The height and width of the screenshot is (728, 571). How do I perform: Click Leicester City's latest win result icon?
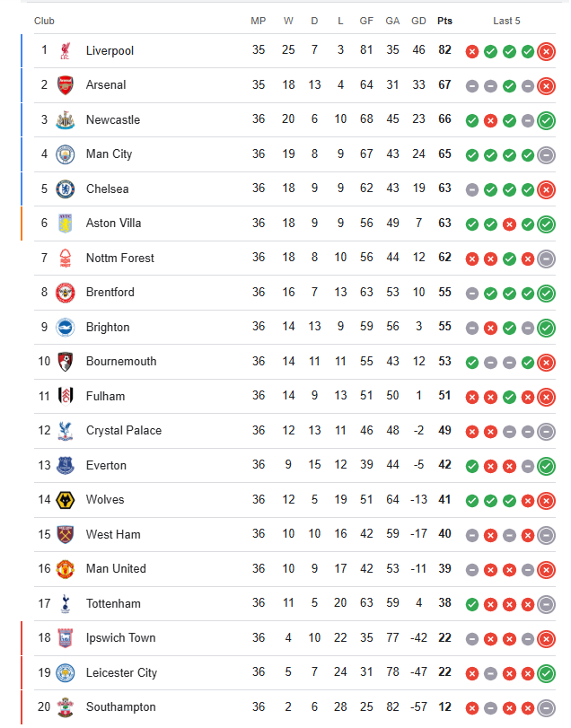tap(547, 673)
